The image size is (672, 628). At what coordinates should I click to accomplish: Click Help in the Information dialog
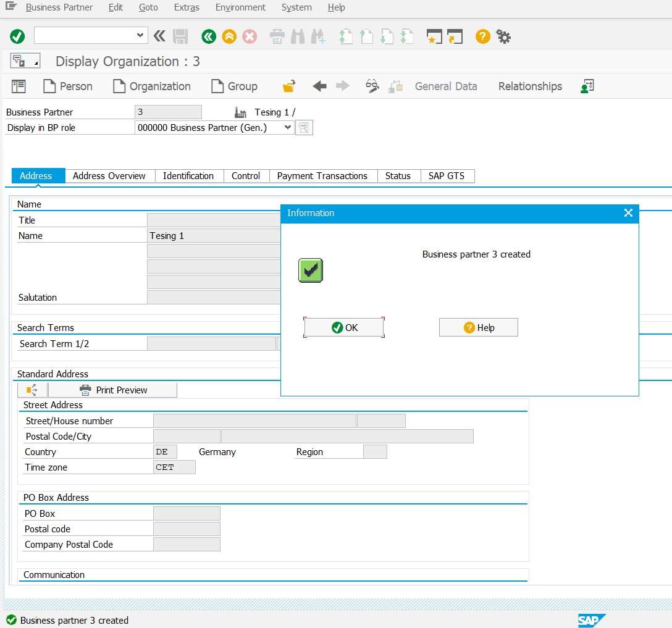pos(478,328)
